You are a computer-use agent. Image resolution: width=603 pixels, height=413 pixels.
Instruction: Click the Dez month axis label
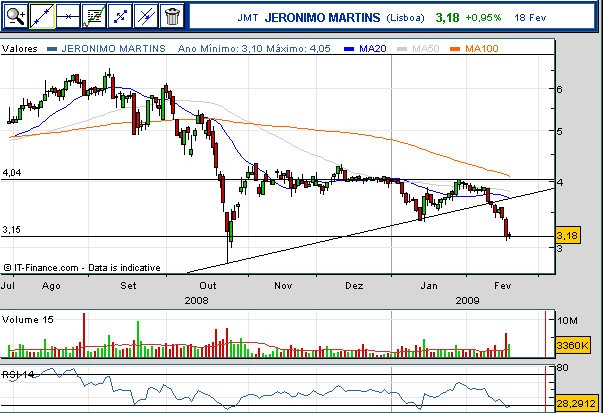pyautogui.click(x=354, y=286)
